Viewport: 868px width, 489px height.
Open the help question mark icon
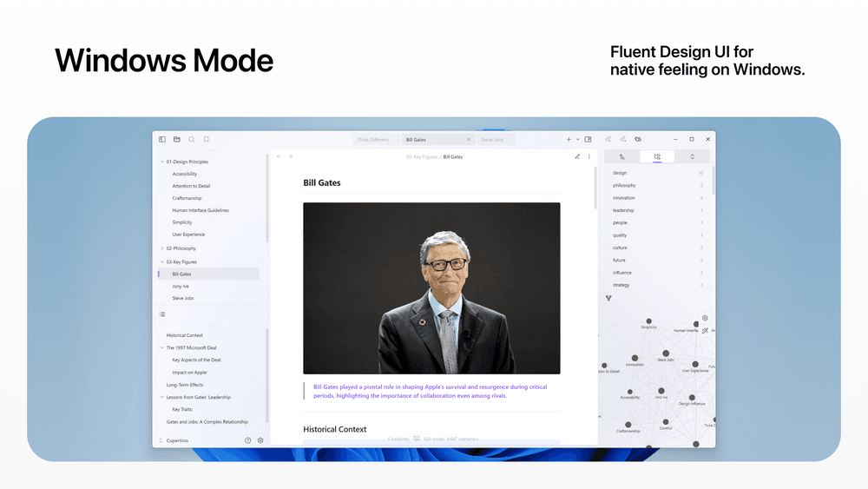coord(247,440)
